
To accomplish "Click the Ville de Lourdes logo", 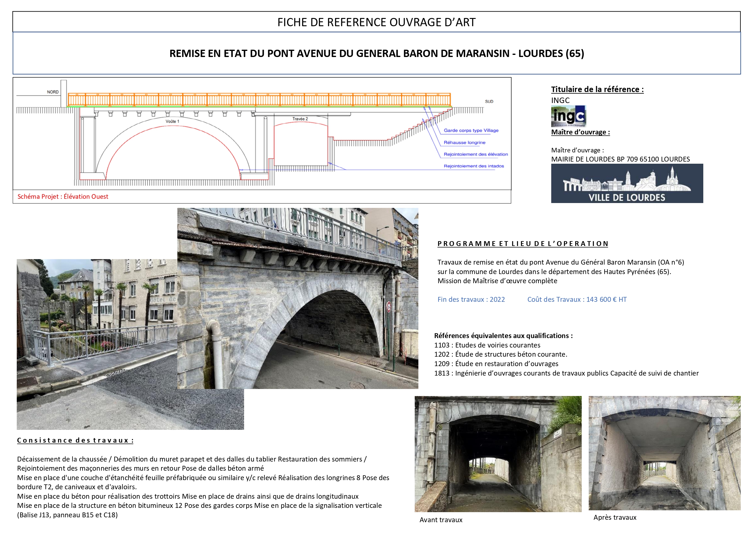I will tap(626, 183).
